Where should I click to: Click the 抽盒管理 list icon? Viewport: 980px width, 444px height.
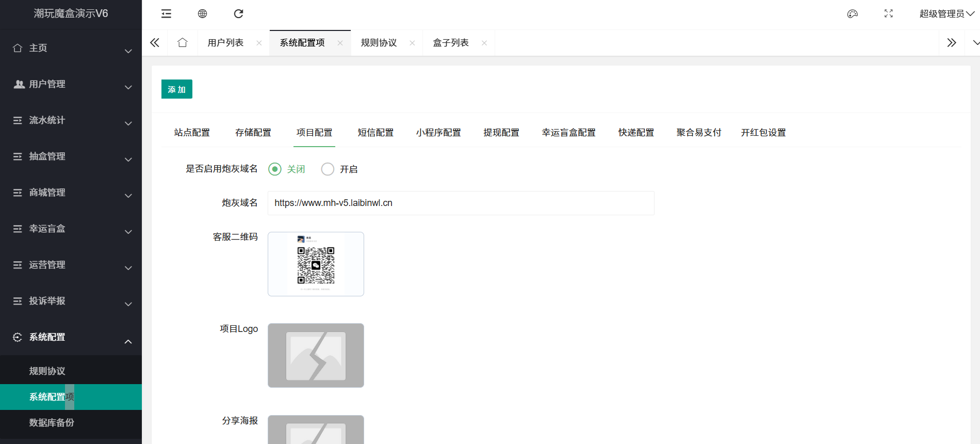click(x=18, y=156)
